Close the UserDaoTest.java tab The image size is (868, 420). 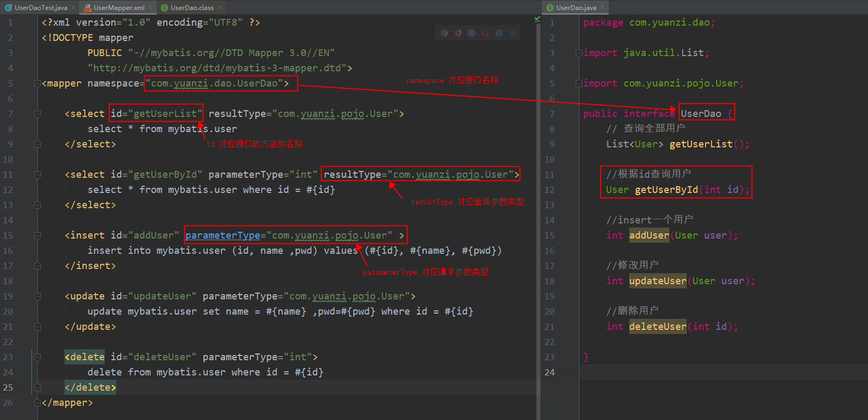[73, 7]
